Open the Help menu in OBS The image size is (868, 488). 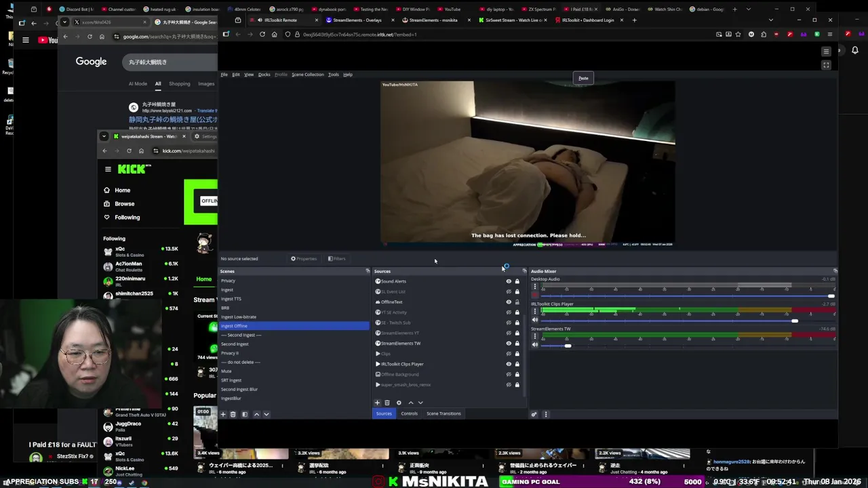click(x=347, y=75)
